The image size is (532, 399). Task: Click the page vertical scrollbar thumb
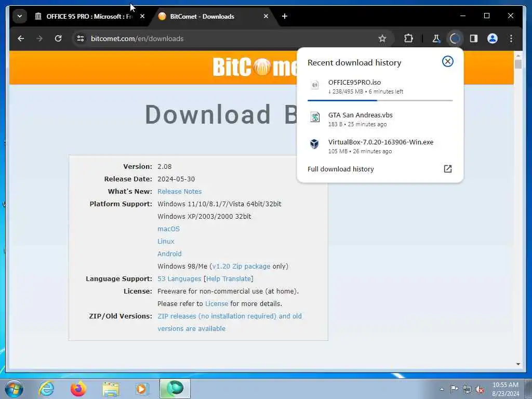point(518,64)
